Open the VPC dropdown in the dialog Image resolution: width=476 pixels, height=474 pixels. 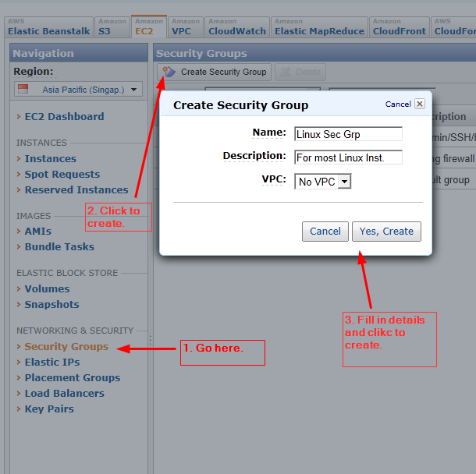click(x=323, y=182)
